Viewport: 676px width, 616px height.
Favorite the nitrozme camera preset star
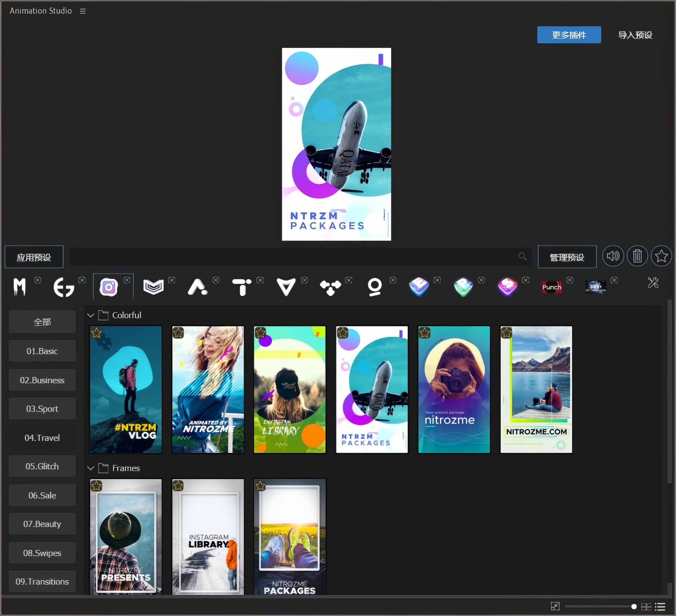pos(425,332)
